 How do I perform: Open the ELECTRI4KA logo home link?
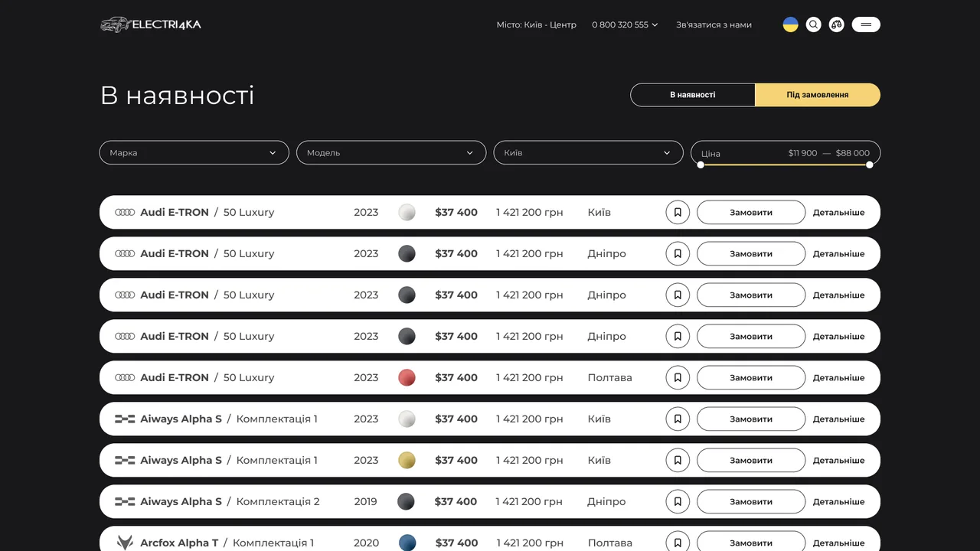pos(151,24)
